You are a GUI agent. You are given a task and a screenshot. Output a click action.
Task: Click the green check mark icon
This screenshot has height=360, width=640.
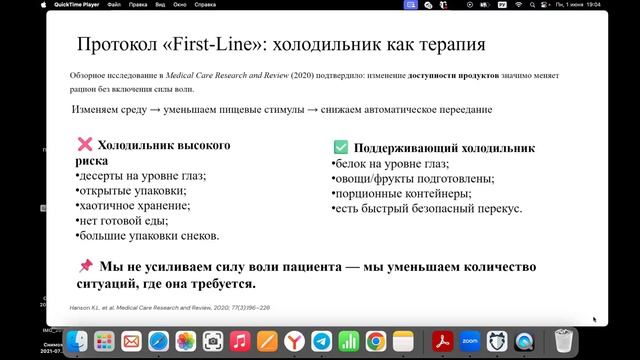click(x=341, y=147)
